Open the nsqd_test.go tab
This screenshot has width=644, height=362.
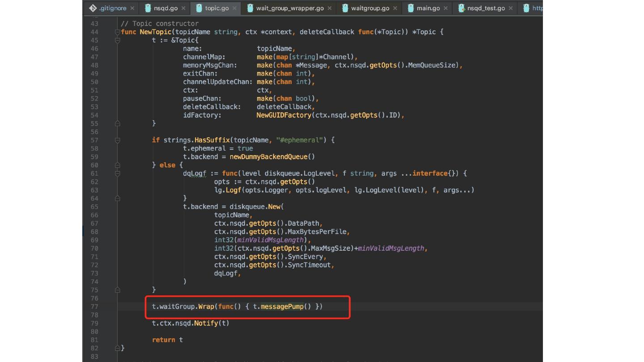486,8
